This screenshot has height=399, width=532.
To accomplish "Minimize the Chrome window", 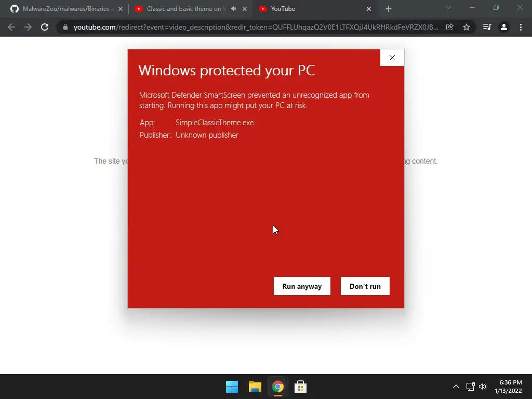I will click(x=472, y=7).
